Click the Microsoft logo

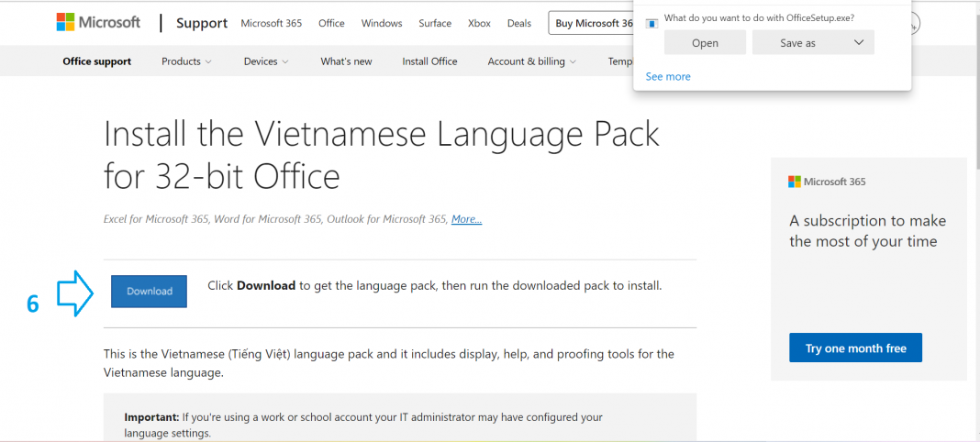tap(98, 23)
